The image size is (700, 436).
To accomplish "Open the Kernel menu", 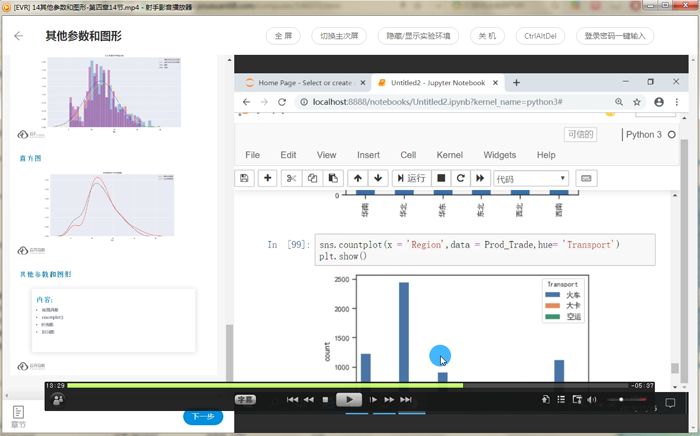I will pyautogui.click(x=449, y=155).
